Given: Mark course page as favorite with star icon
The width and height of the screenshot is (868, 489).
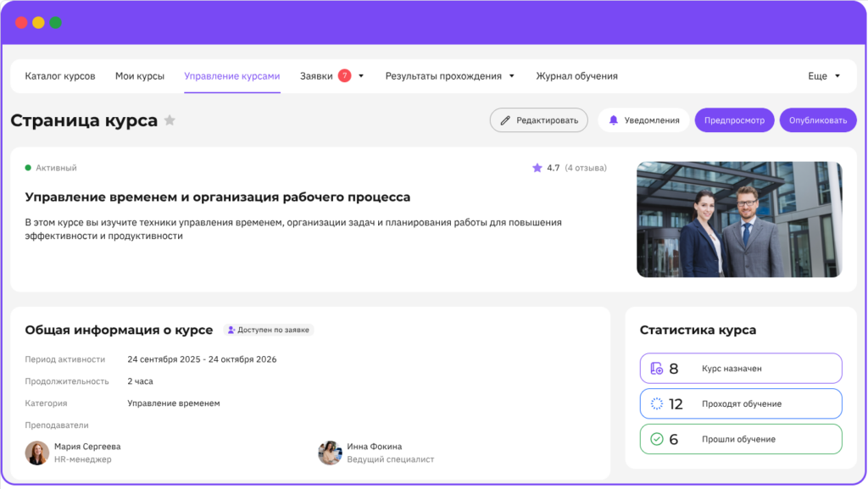Looking at the screenshot, I should [x=170, y=120].
